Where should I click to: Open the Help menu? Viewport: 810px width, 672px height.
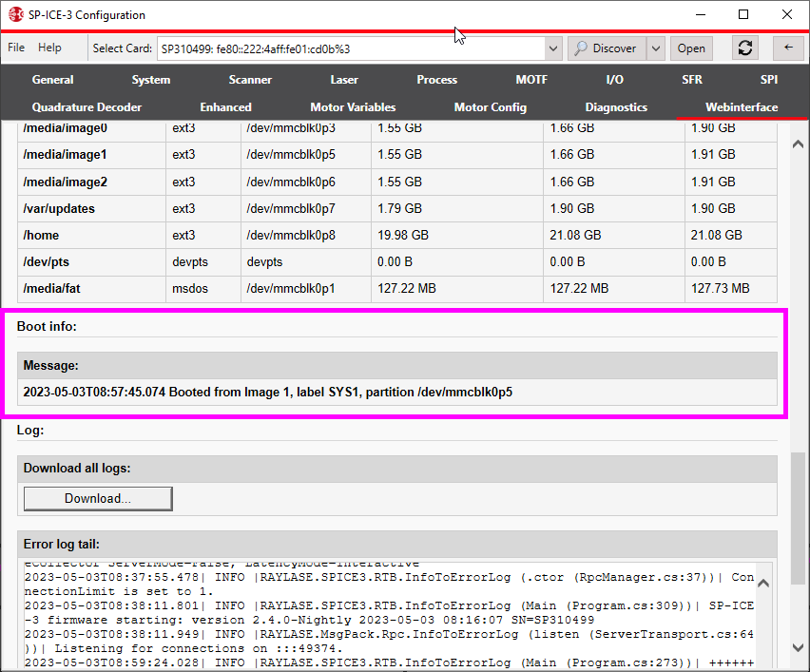[x=49, y=48]
